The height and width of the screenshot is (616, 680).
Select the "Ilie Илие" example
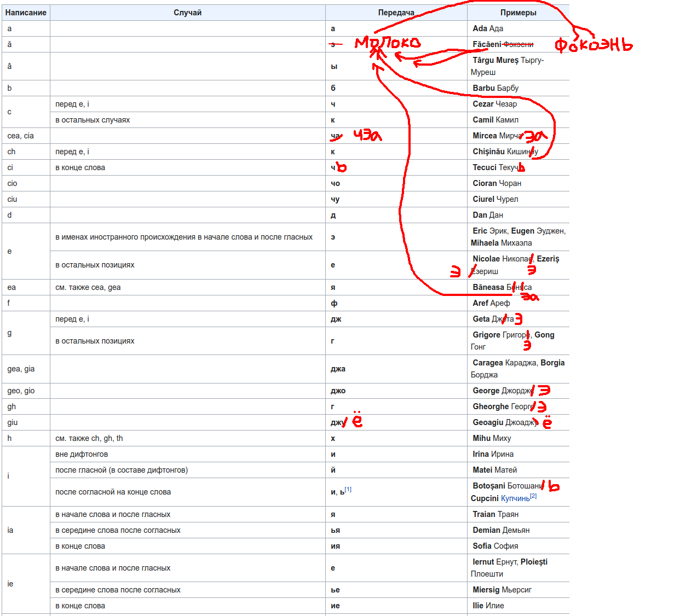[488, 606]
